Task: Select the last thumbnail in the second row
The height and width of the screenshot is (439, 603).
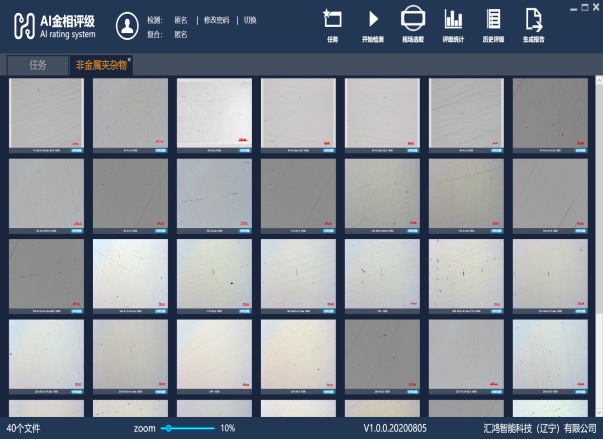Action: pos(550,192)
